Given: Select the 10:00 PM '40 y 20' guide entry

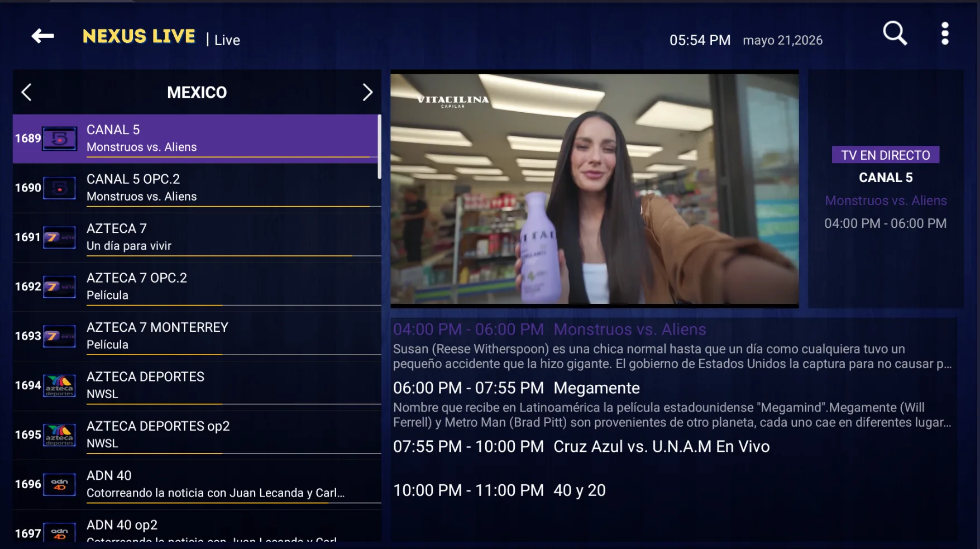Looking at the screenshot, I should point(499,490).
